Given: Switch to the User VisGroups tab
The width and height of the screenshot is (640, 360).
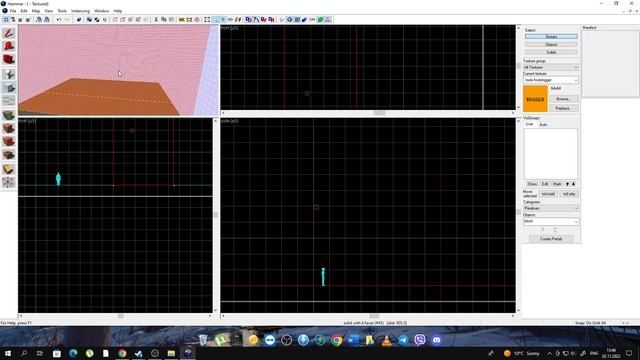Looking at the screenshot, I should [529, 124].
